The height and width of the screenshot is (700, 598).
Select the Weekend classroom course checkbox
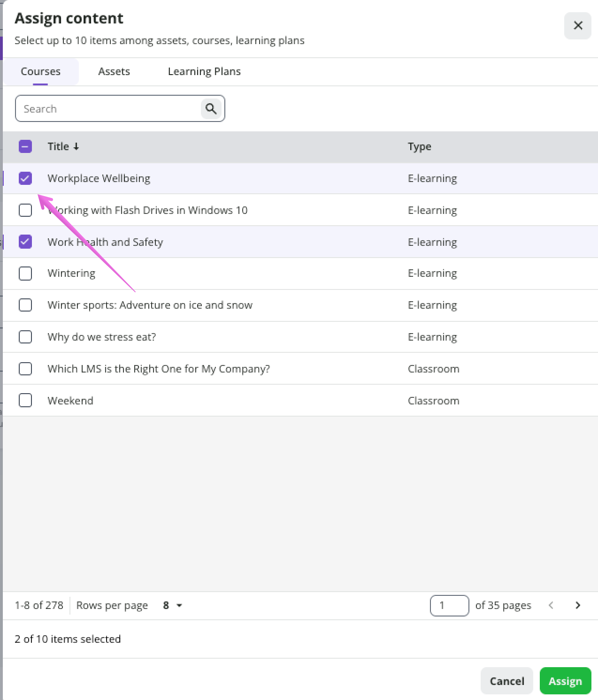(25, 401)
